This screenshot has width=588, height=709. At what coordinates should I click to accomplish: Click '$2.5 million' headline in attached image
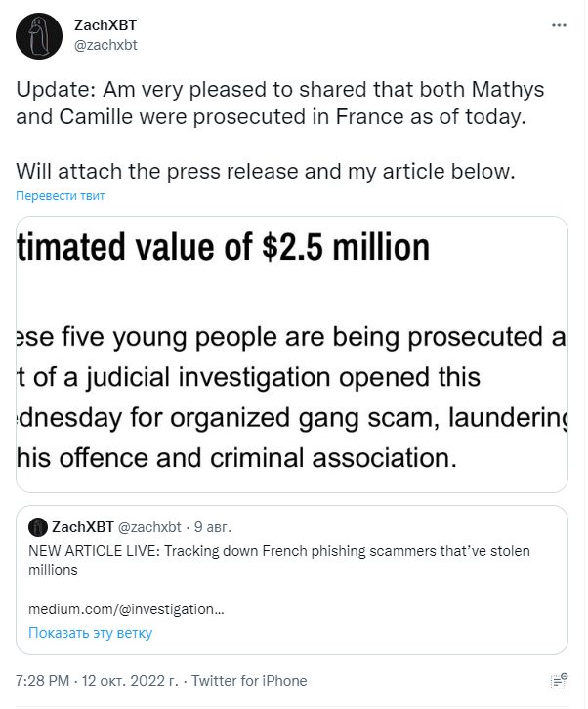[346, 247]
